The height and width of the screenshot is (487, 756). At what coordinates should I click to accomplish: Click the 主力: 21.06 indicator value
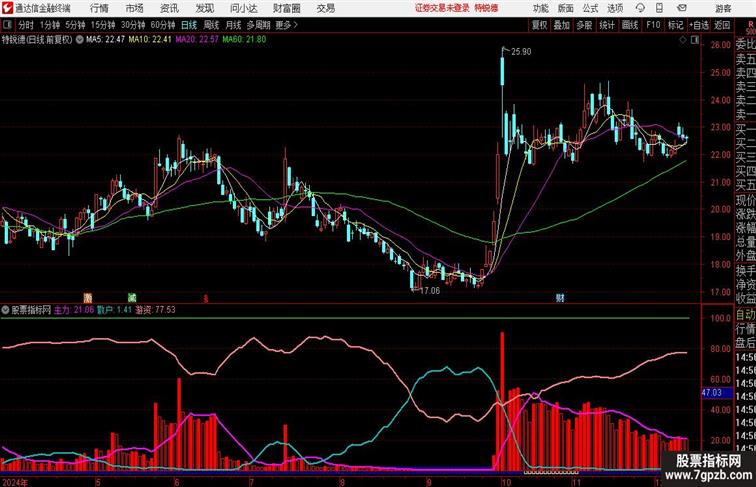[74, 310]
